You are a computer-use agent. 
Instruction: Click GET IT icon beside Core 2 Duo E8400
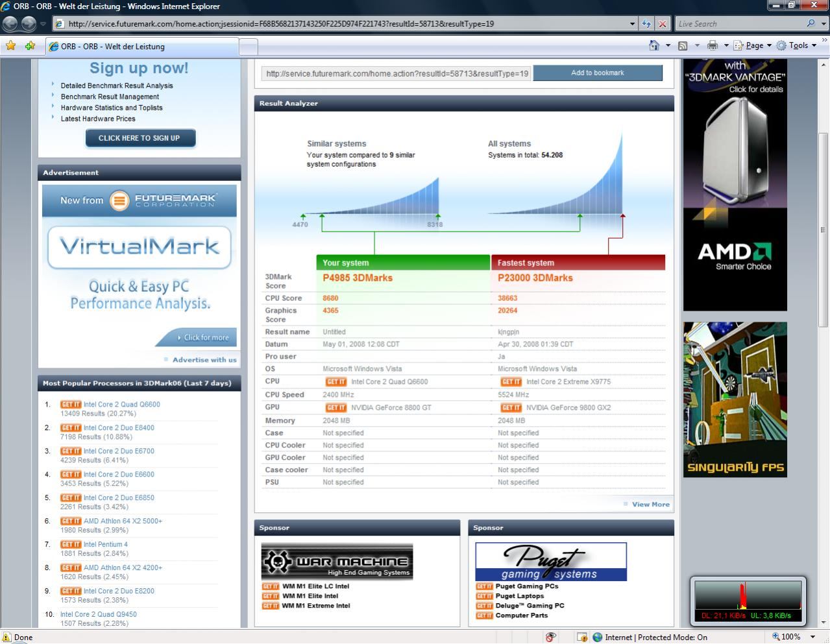[71, 428]
